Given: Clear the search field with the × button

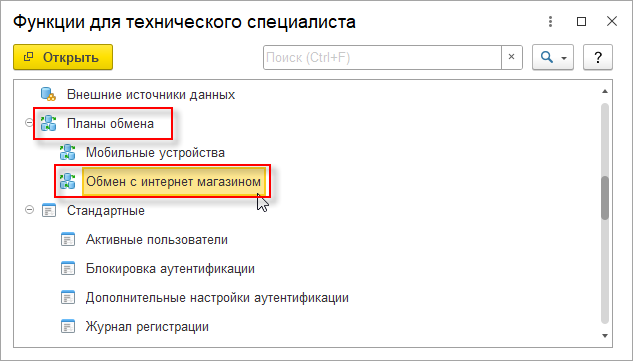Looking at the screenshot, I should (511, 57).
